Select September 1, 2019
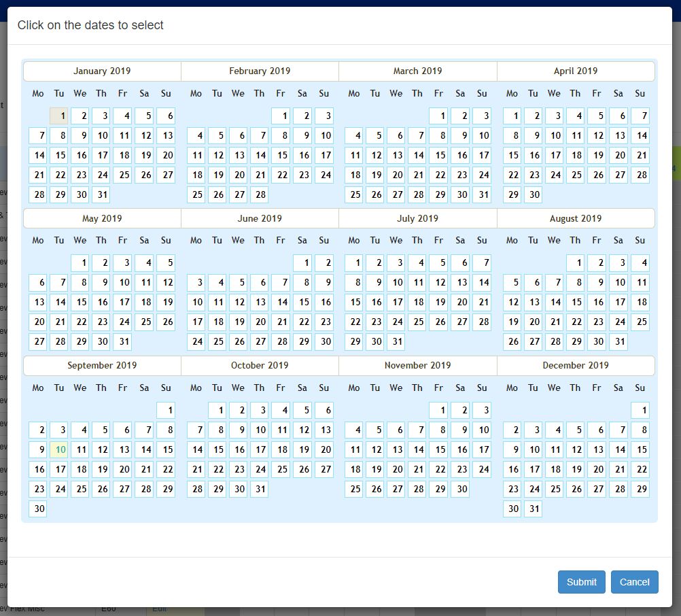Screen dimensions: 681x616 tap(166, 410)
